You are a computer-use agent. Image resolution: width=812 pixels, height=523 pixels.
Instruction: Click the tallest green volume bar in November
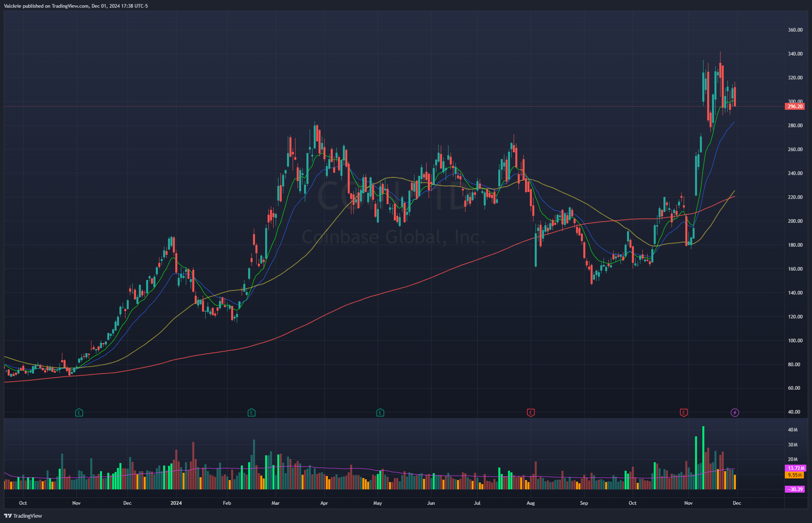coord(703,458)
